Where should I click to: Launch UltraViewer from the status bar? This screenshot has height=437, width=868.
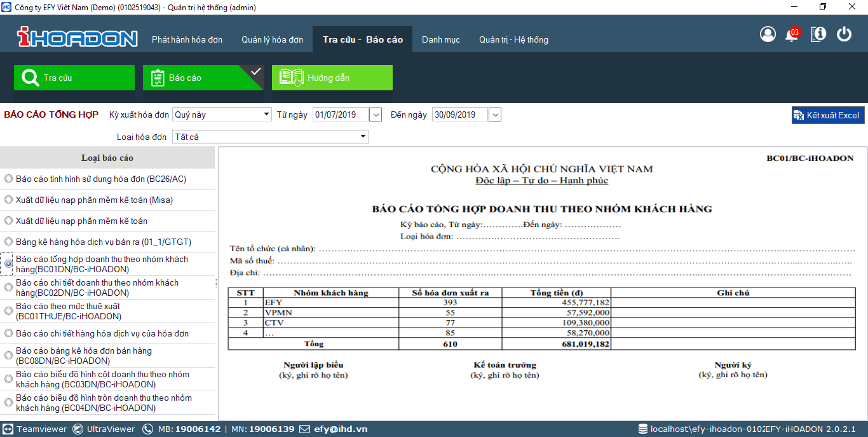(x=104, y=429)
